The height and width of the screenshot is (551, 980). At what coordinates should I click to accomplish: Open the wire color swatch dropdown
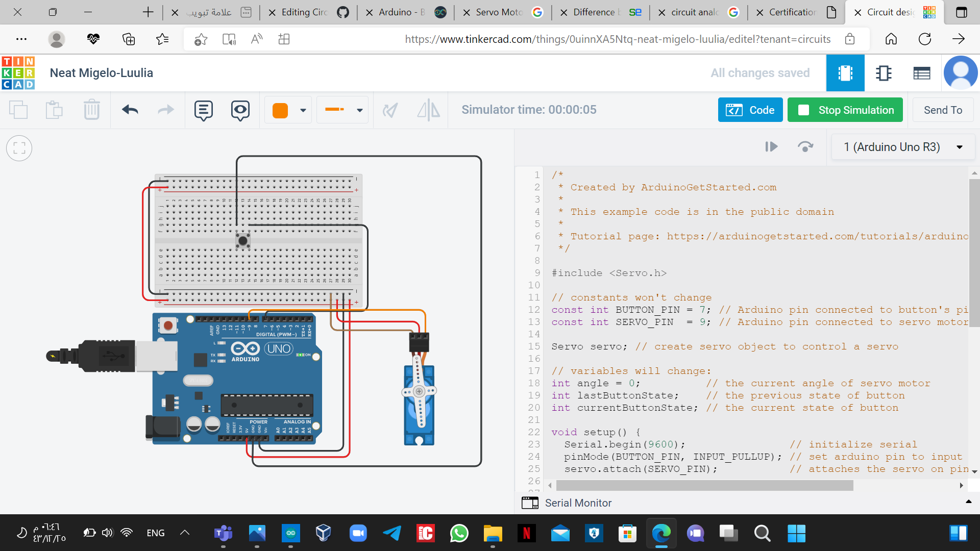click(302, 110)
